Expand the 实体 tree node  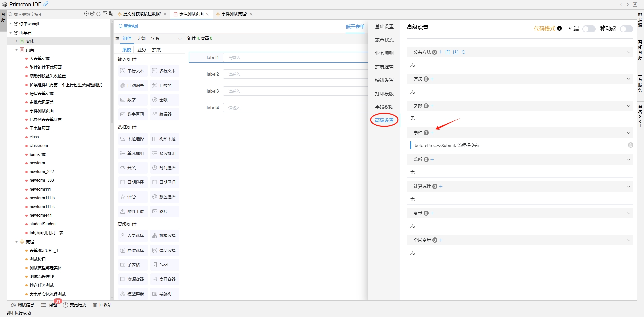point(16,41)
